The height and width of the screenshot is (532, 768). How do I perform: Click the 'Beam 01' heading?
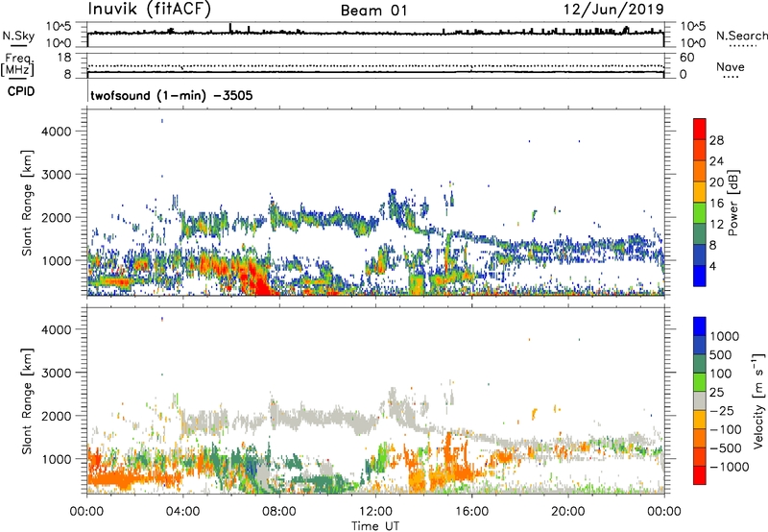pos(373,11)
